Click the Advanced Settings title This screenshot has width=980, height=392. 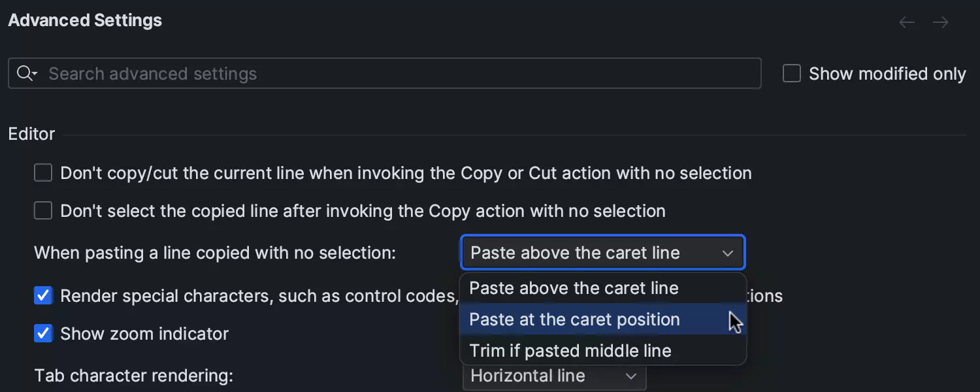tap(85, 20)
